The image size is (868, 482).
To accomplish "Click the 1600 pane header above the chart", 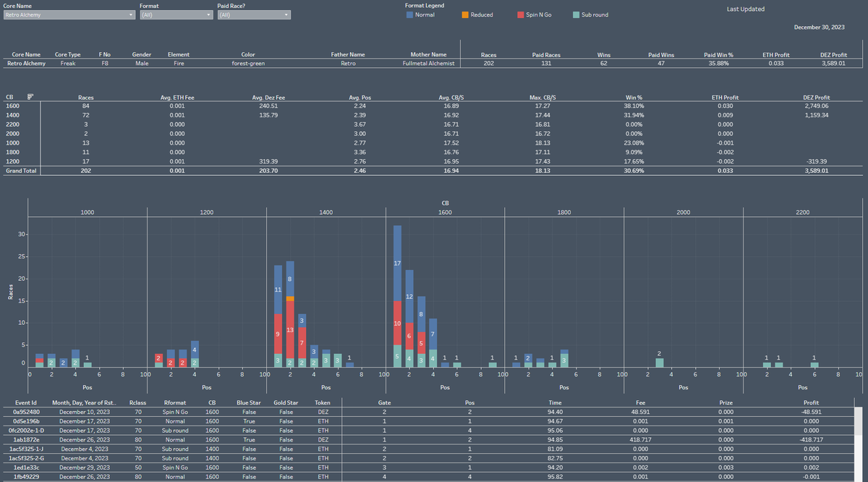I will coord(444,210).
